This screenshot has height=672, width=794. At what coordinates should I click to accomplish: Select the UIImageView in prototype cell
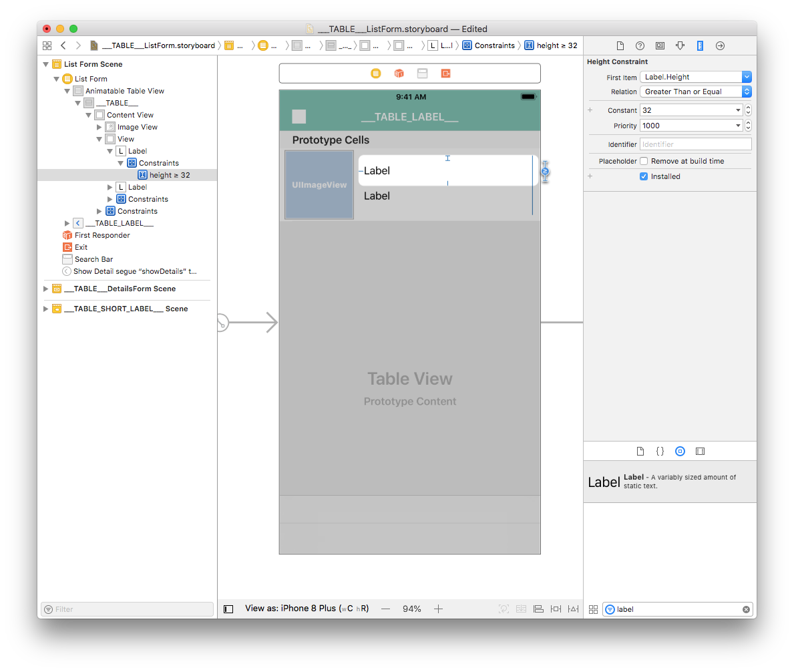coord(319,185)
